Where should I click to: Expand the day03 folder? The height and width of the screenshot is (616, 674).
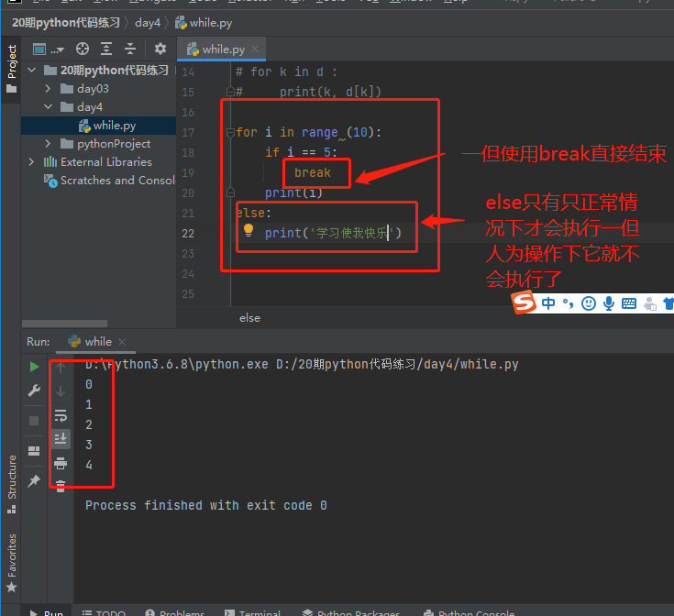pos(48,89)
